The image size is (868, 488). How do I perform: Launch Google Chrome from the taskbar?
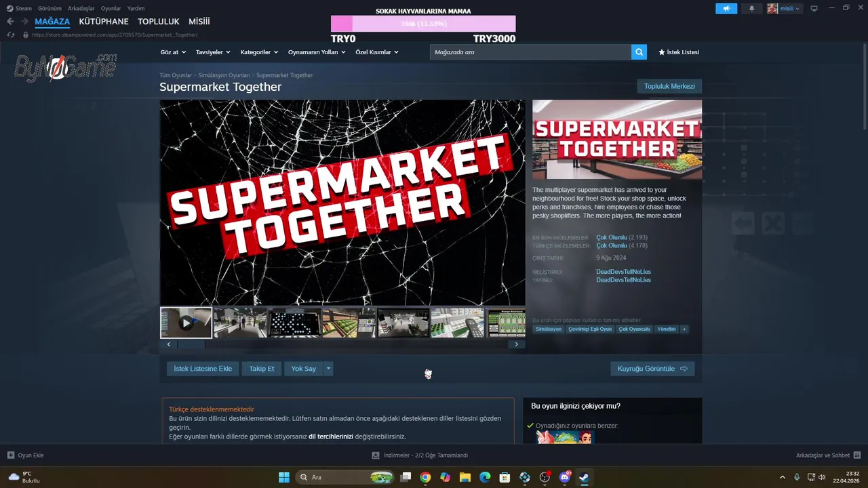(425, 477)
